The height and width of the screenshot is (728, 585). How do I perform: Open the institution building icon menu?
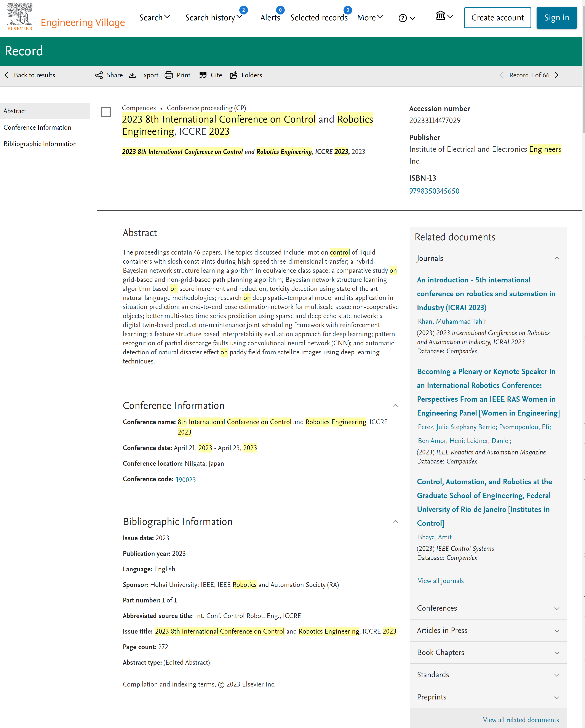tap(444, 16)
